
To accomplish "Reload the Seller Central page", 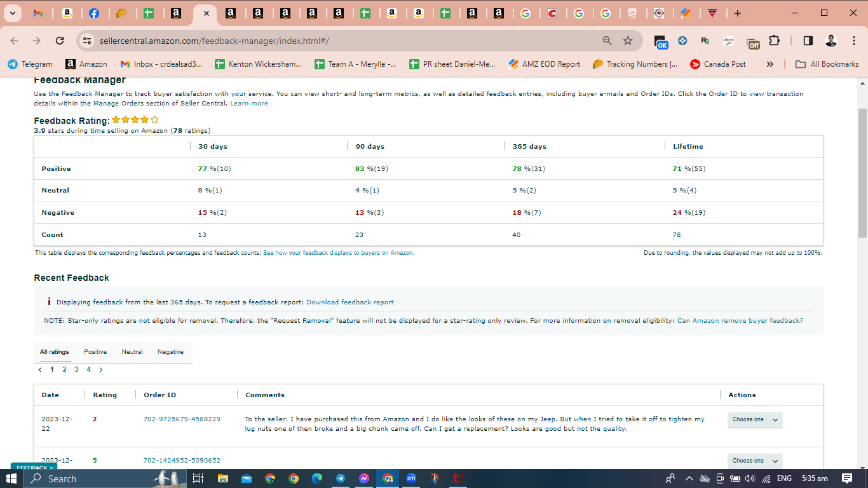I will coord(60,41).
